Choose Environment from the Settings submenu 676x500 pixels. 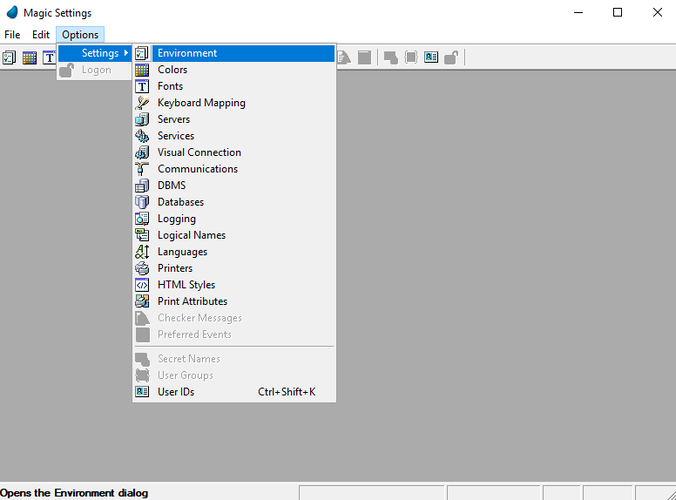tap(234, 53)
